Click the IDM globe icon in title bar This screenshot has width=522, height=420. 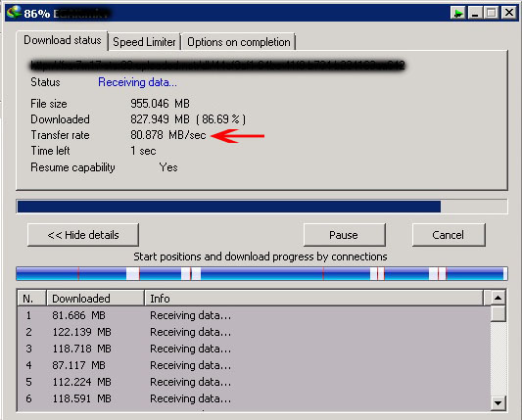tap(14, 13)
